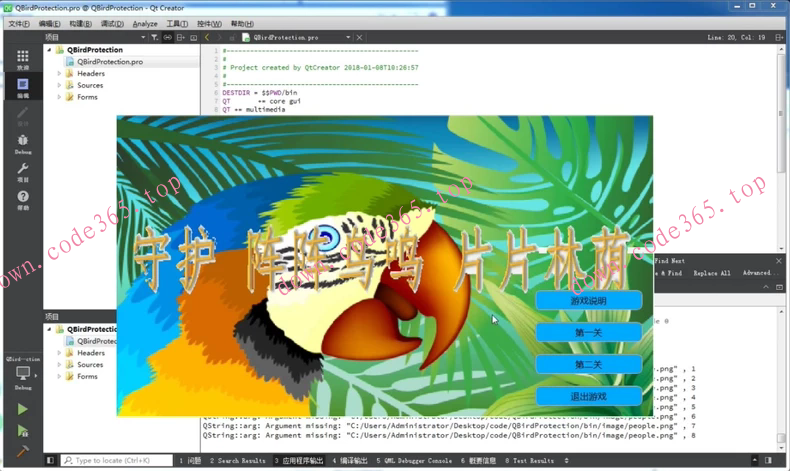Switch to the Edit (编辑) mode

[22, 87]
